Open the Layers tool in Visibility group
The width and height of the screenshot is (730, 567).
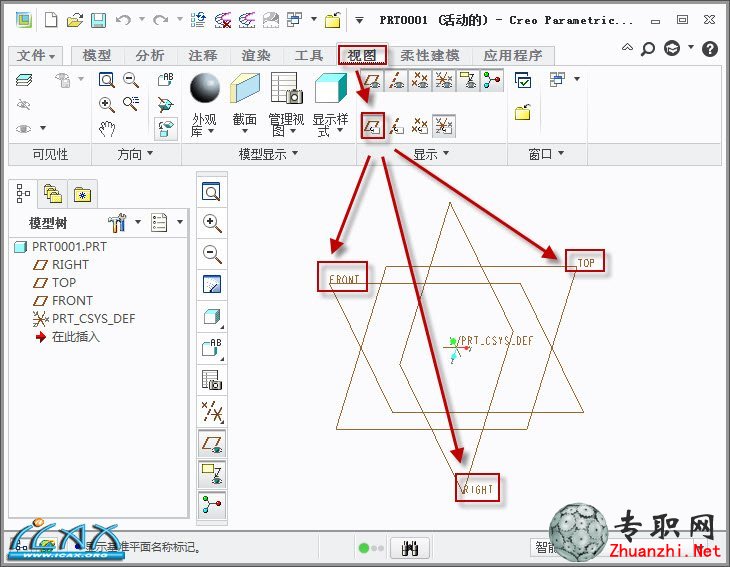24,80
